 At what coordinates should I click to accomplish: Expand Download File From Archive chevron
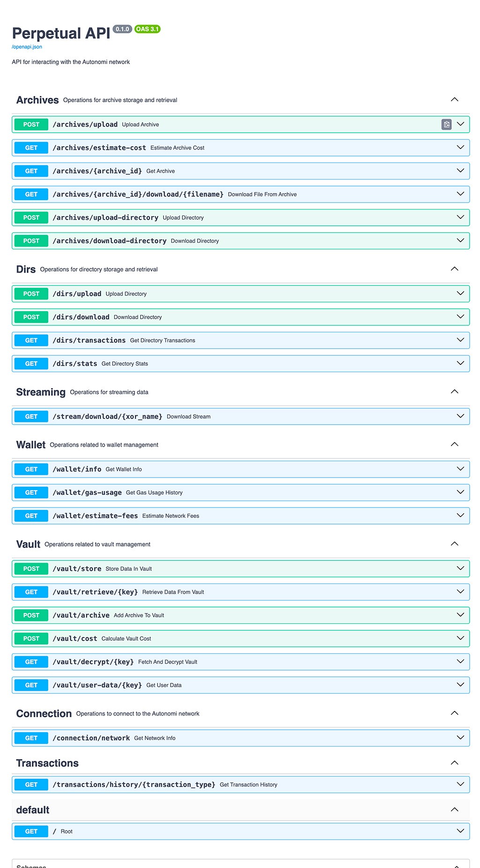click(x=460, y=194)
